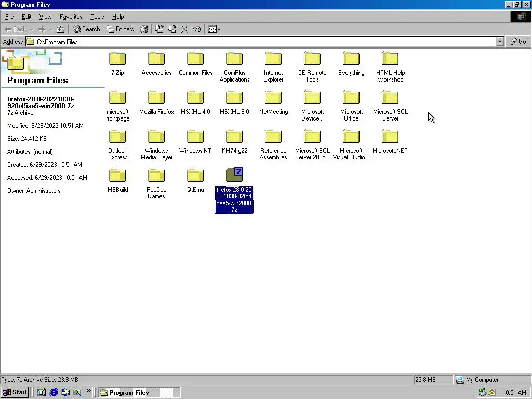
Task: Click the History toolbar icon
Action: (x=144, y=29)
